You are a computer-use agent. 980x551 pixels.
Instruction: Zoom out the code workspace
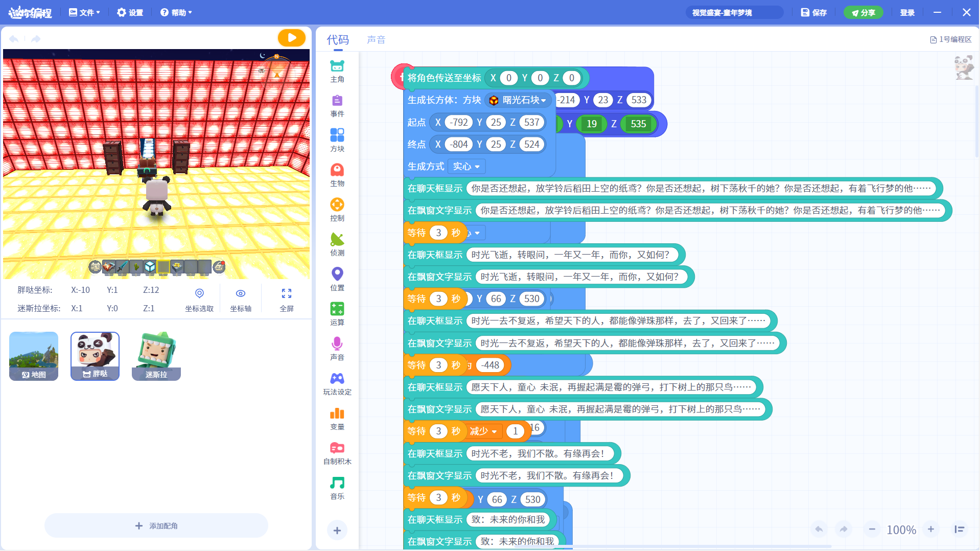[x=872, y=530]
